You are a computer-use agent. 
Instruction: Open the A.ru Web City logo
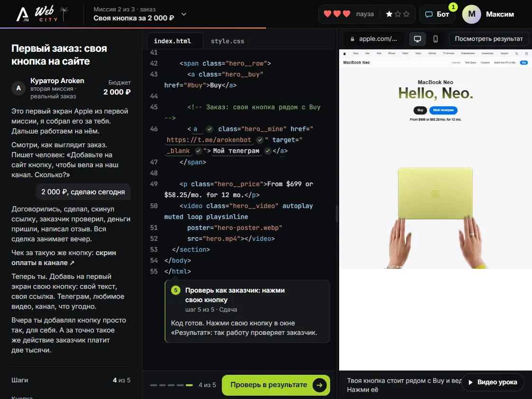coord(42,14)
